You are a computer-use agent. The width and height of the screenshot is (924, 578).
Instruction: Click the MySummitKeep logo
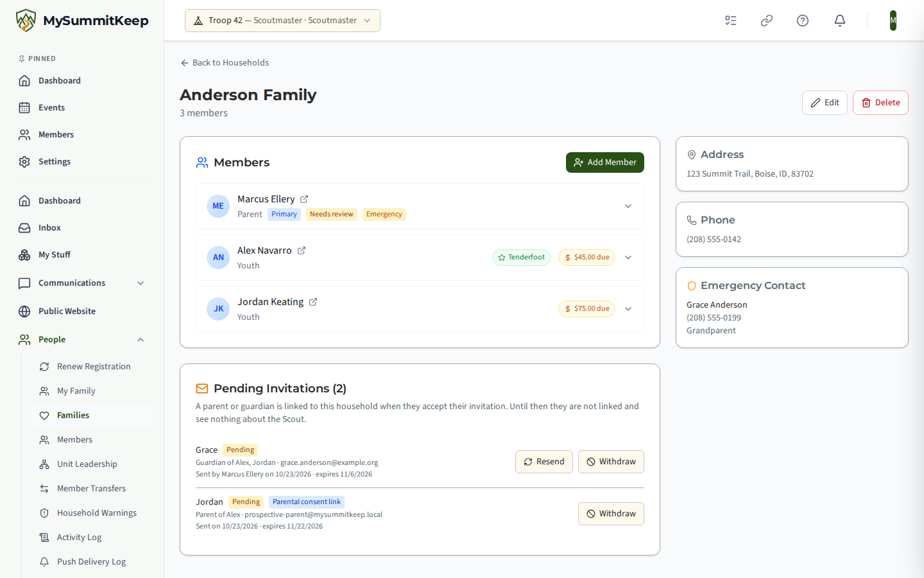coord(82,21)
